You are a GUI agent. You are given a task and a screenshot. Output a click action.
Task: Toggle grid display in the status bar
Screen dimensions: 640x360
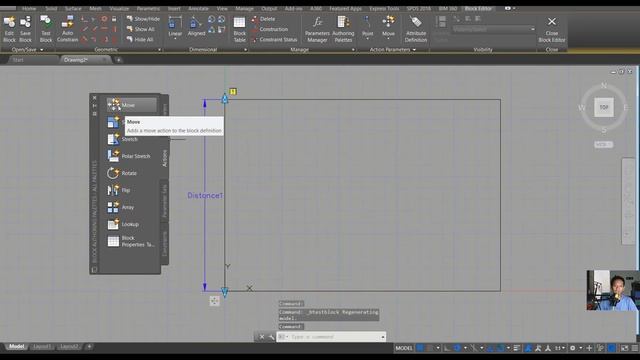pos(420,348)
